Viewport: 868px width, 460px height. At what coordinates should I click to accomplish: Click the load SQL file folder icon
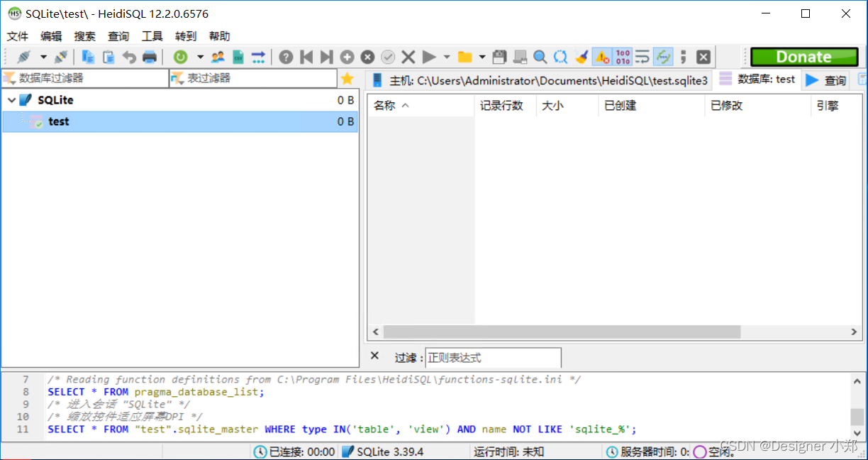pos(465,57)
